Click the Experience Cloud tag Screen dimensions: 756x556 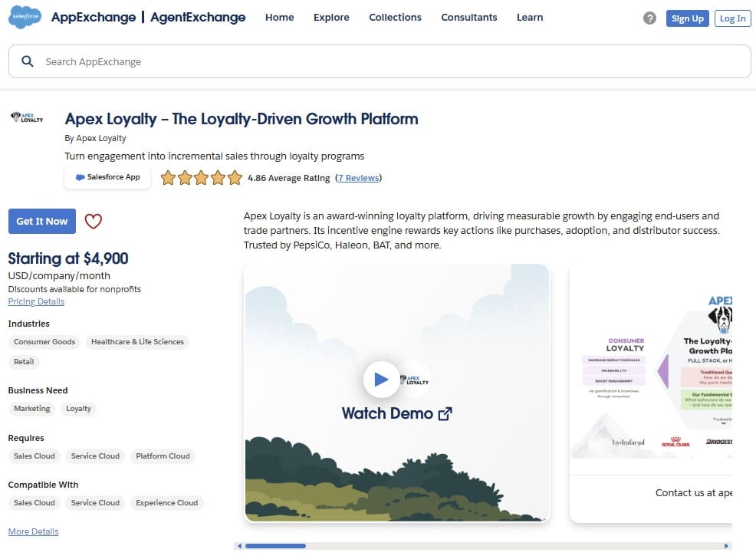(167, 502)
